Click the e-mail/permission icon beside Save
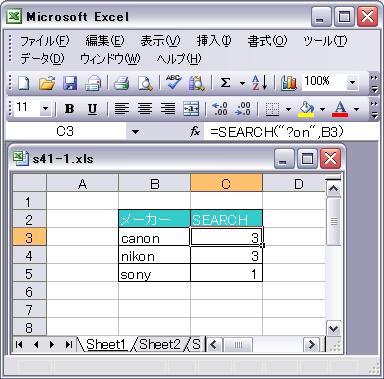 coord(93,83)
